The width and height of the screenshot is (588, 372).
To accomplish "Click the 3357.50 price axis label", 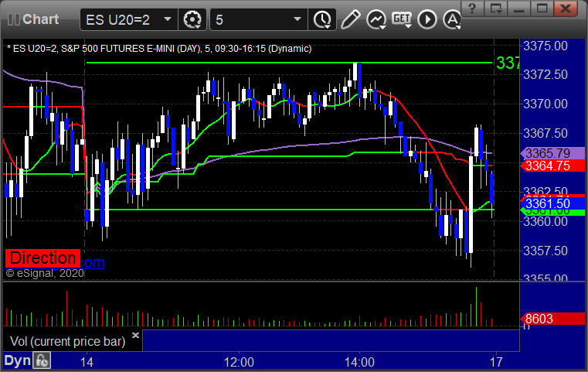I will pos(546,251).
